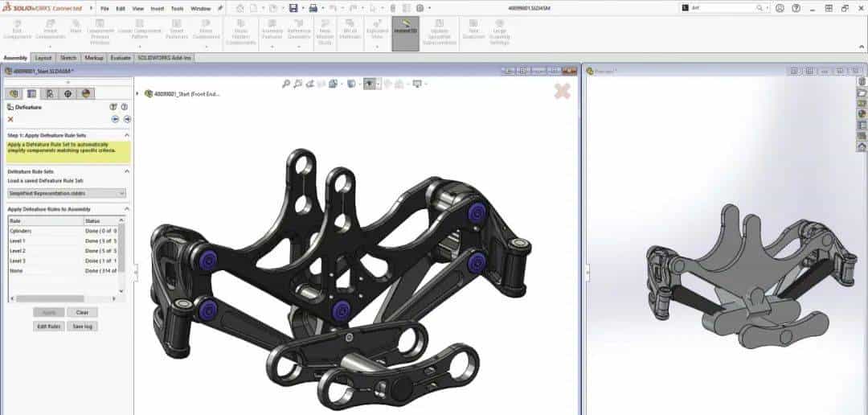Image resolution: width=868 pixels, height=415 pixels.
Task: Click the Home icon in top toolbar
Action: (x=240, y=8)
